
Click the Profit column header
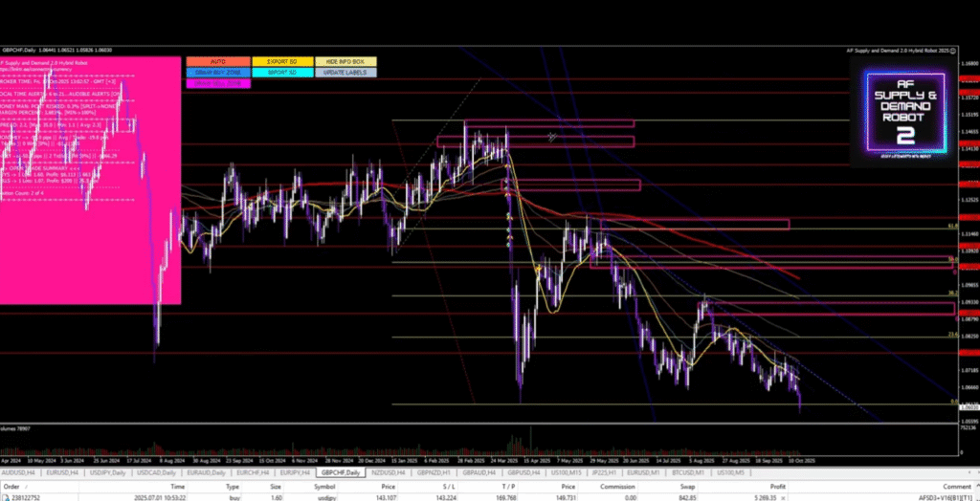(x=779, y=486)
